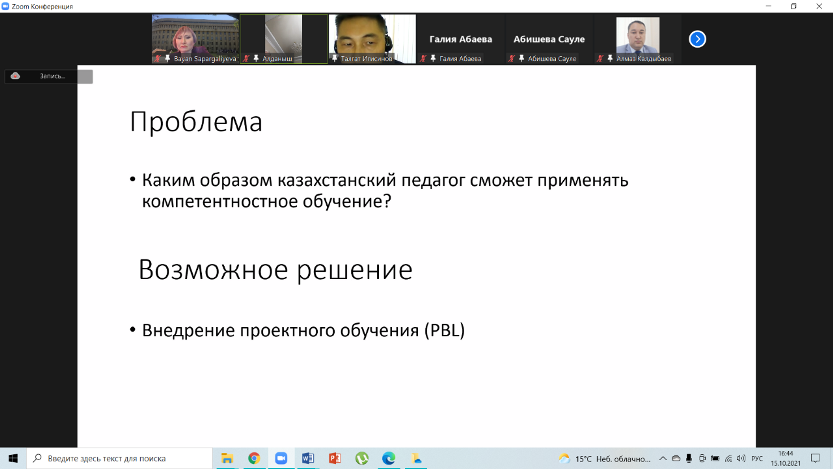Viewport: 833px width, 469px height.
Task: Open Microsoft Edge from the taskbar
Action: click(x=389, y=458)
